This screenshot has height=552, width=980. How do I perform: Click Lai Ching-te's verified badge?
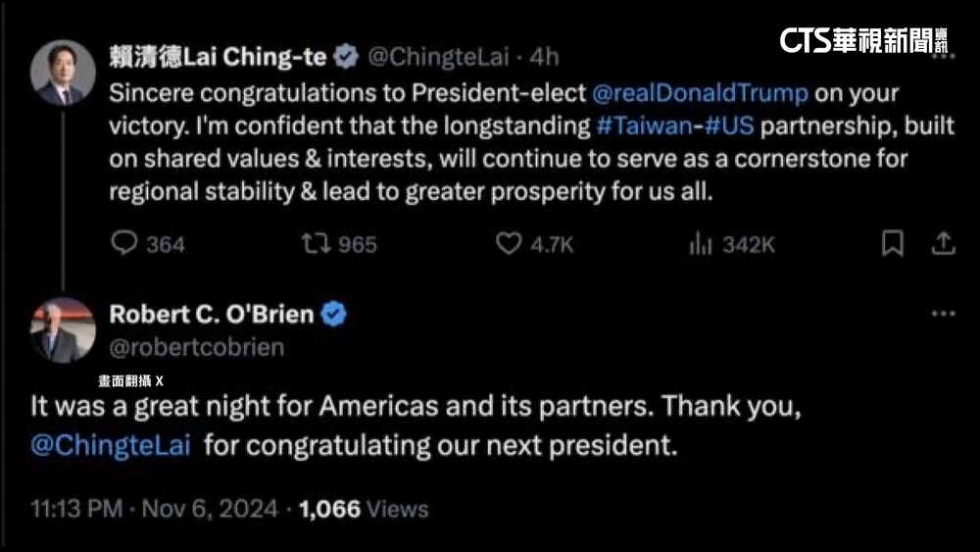344,58
